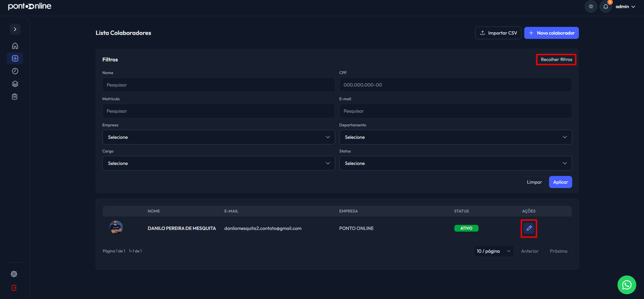This screenshot has height=299, width=644.
Task: Open the stacked layers icon in the sidebar
Action: 15,84
